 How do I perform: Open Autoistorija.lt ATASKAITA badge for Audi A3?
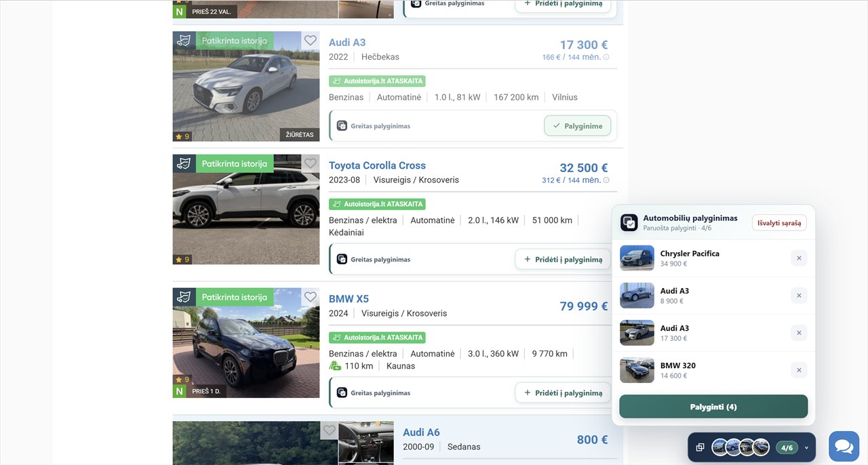(377, 81)
